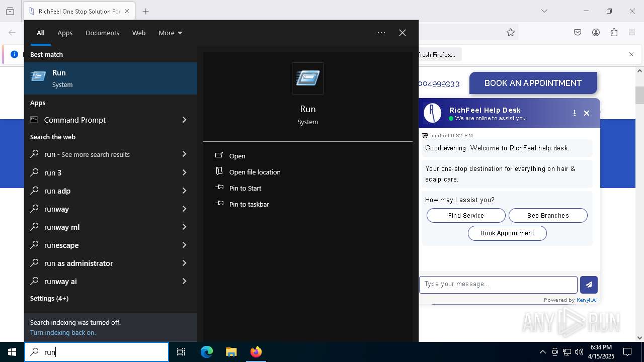This screenshot has height=362, width=644.
Task: Select the 'runescape' web suggestion
Action: click(x=111, y=245)
